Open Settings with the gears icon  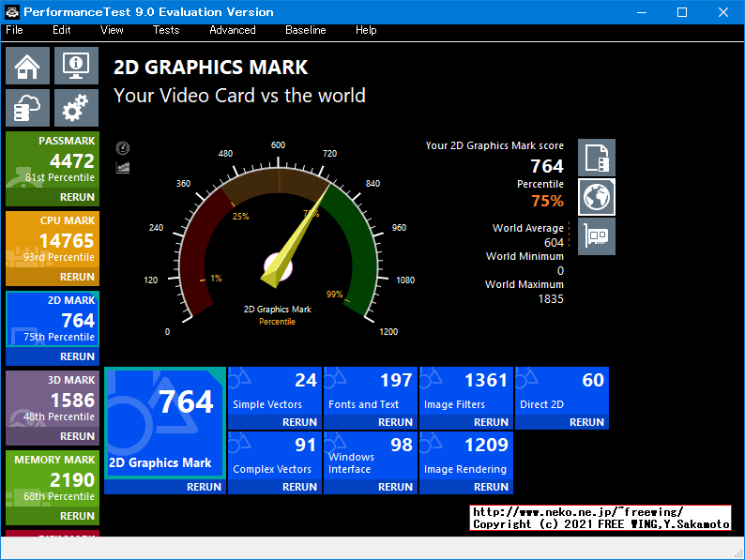76,108
